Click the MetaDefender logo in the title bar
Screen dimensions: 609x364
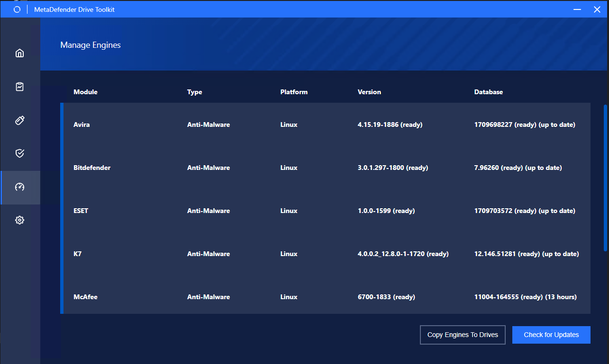pos(17,9)
